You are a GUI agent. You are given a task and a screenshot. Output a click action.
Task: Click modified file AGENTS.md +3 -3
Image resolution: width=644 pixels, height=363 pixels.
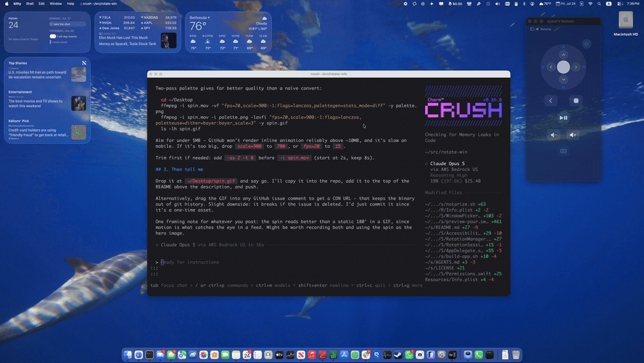(x=450, y=262)
